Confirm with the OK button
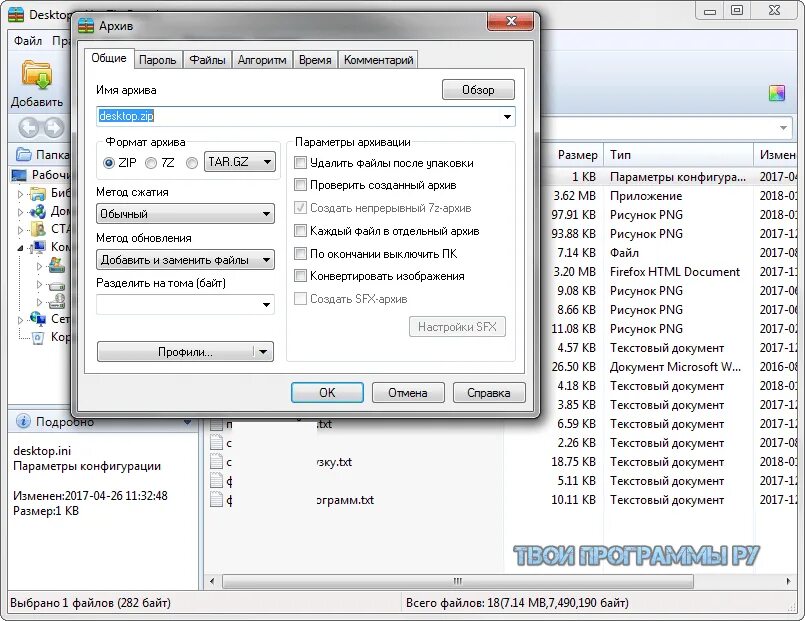805x621 pixels. point(327,393)
